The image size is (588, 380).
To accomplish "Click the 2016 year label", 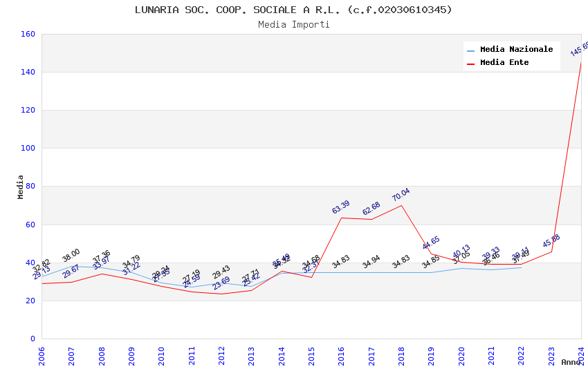I will pos(341,356).
